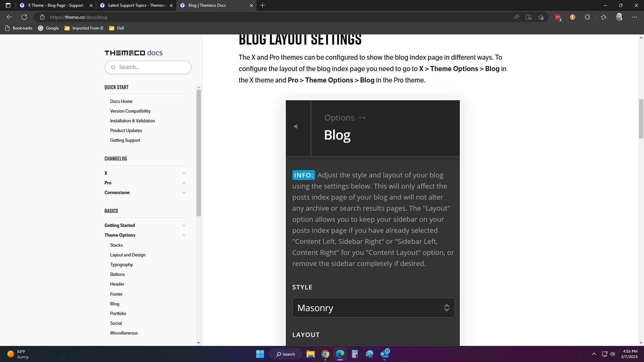Open the Typography docs link
644x362 pixels.
pyautogui.click(x=121, y=264)
